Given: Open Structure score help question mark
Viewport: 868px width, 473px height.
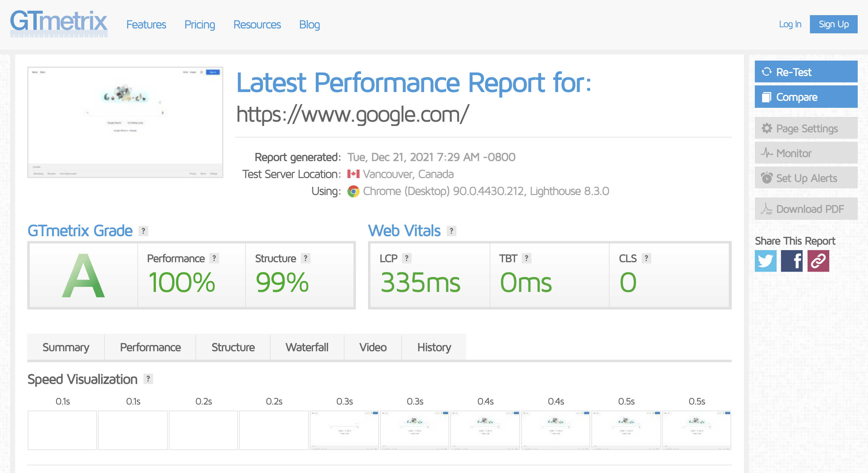Looking at the screenshot, I should click(305, 258).
